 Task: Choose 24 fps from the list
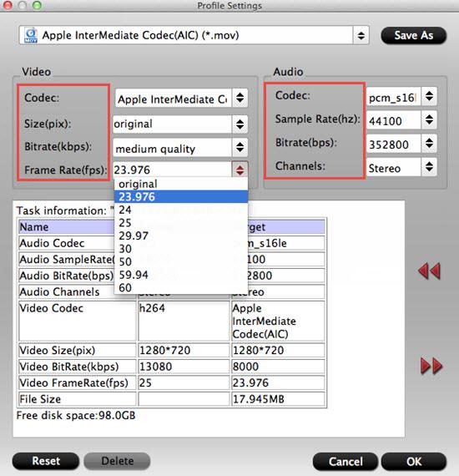pyautogui.click(x=181, y=210)
